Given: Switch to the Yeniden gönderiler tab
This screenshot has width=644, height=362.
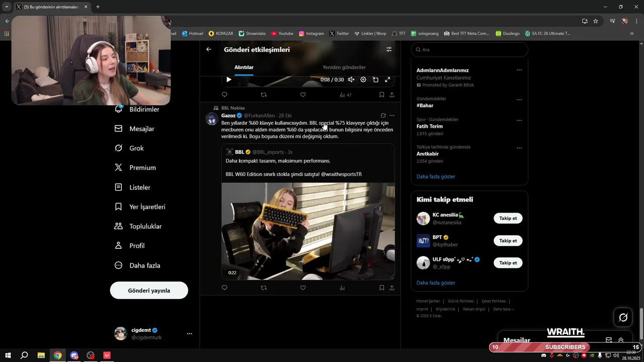Looking at the screenshot, I should point(344,67).
